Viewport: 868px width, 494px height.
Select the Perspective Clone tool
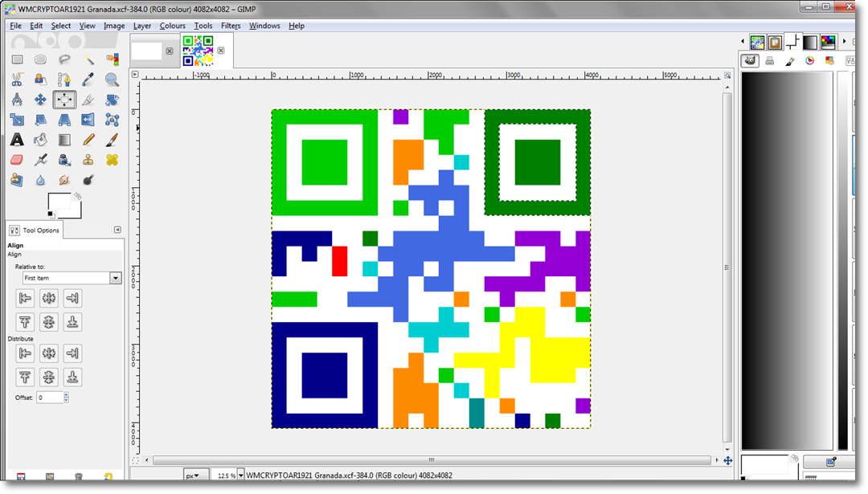(x=17, y=180)
